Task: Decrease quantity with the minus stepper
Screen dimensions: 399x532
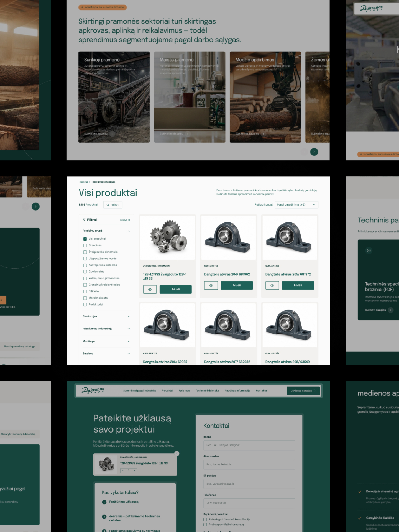Action: 122,470
